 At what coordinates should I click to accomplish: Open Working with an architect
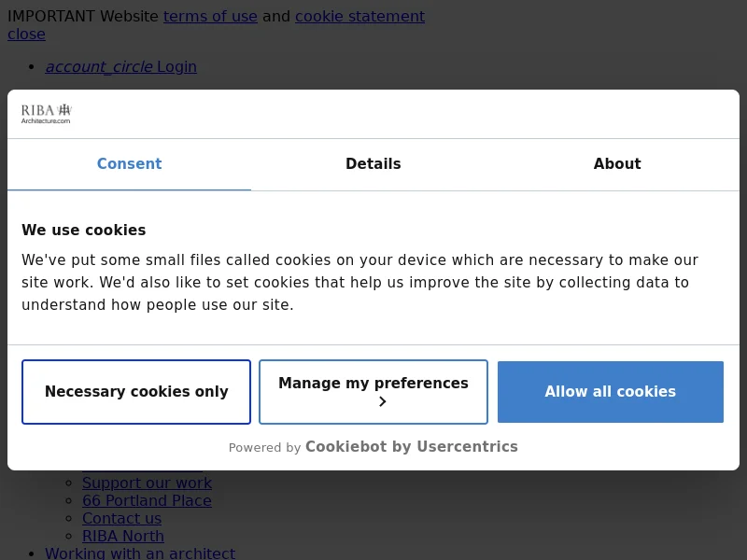[x=140, y=553]
